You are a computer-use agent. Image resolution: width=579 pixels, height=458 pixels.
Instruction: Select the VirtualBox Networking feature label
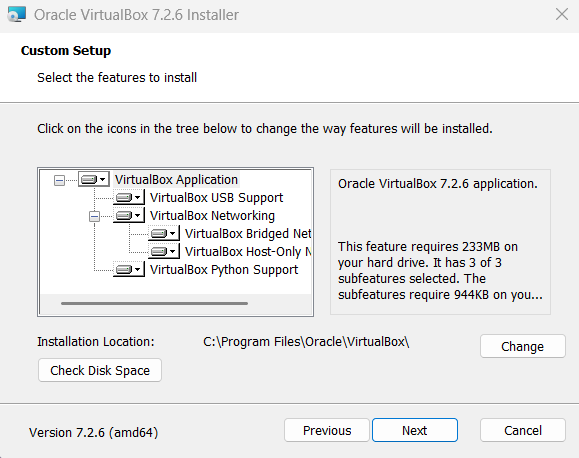[212, 215]
